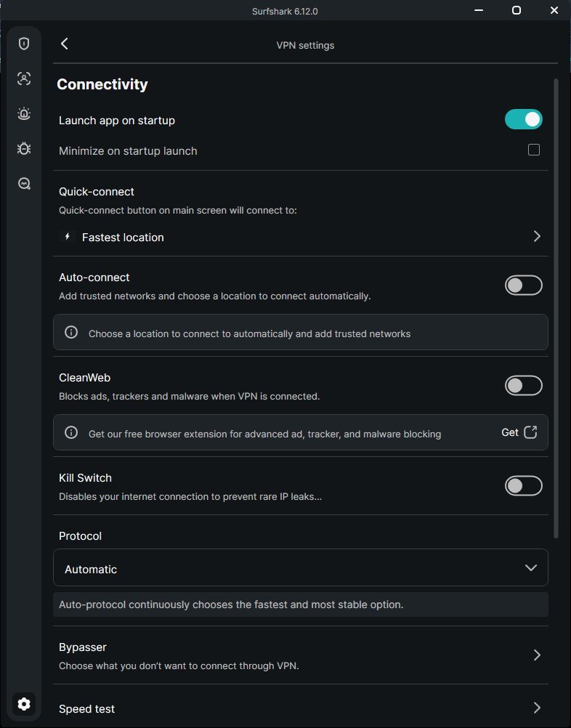
Task: Turn off Launch app on startup toggle
Action: pyautogui.click(x=523, y=119)
